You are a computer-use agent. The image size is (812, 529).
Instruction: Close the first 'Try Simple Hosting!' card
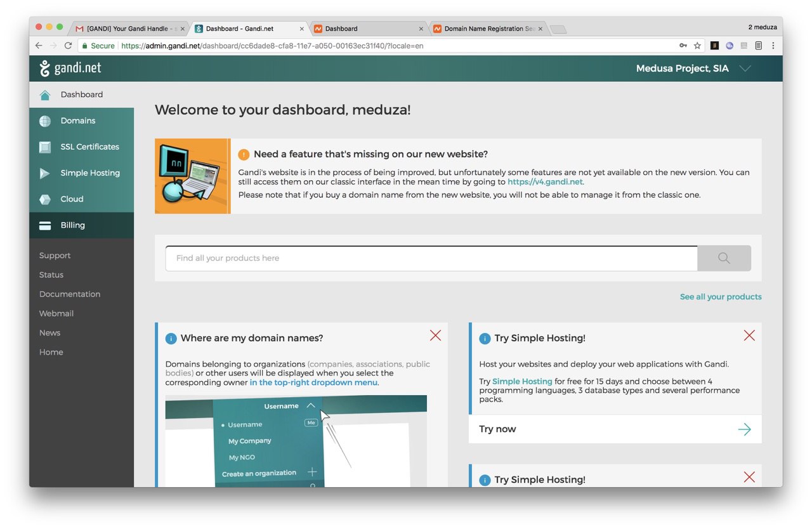tap(749, 336)
